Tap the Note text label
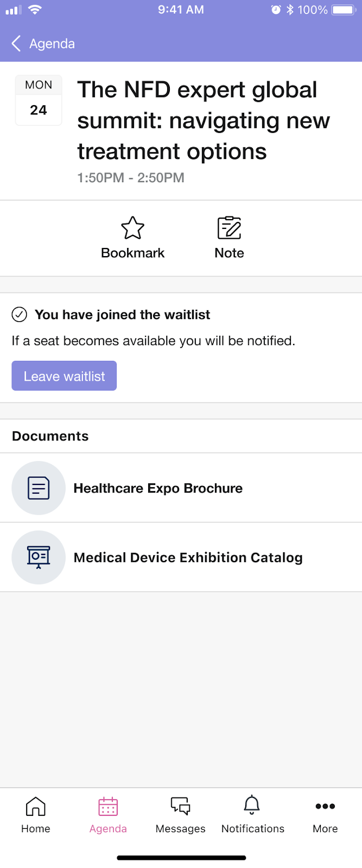 [229, 253]
